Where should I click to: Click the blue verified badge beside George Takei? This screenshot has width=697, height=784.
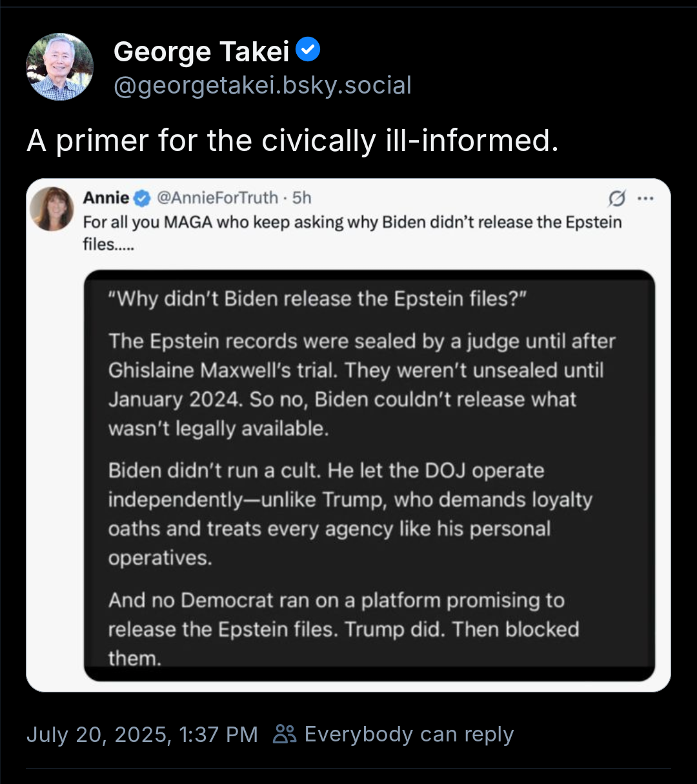tap(308, 50)
